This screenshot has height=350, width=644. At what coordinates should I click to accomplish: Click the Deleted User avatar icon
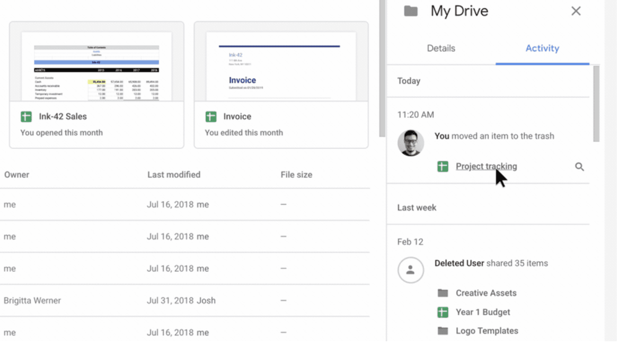(x=411, y=270)
